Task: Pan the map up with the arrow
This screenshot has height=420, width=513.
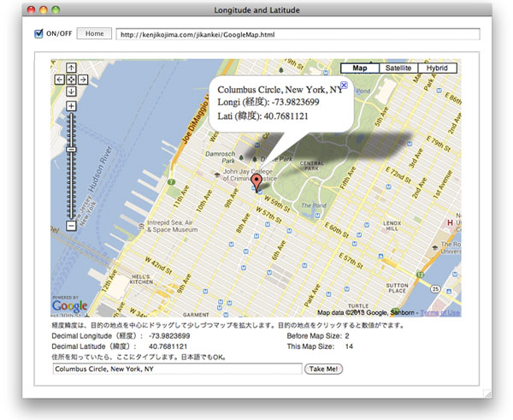Action: click(71, 68)
